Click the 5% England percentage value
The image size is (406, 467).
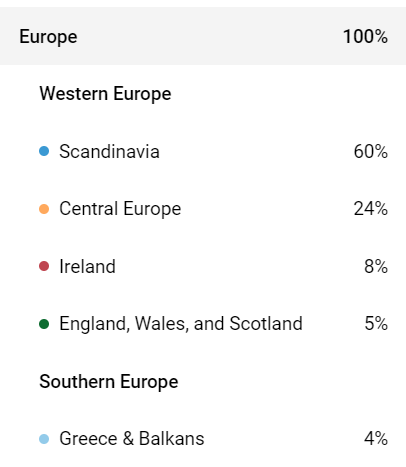376,323
